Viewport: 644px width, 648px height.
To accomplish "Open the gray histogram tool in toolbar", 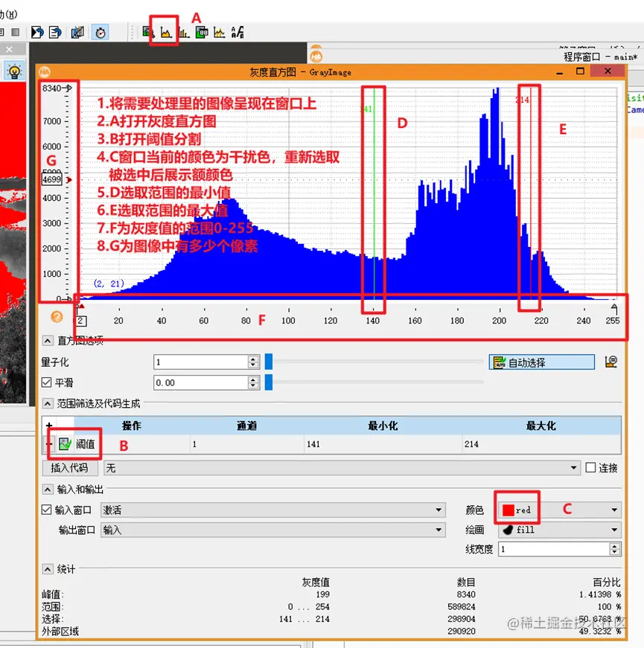I will [166, 32].
